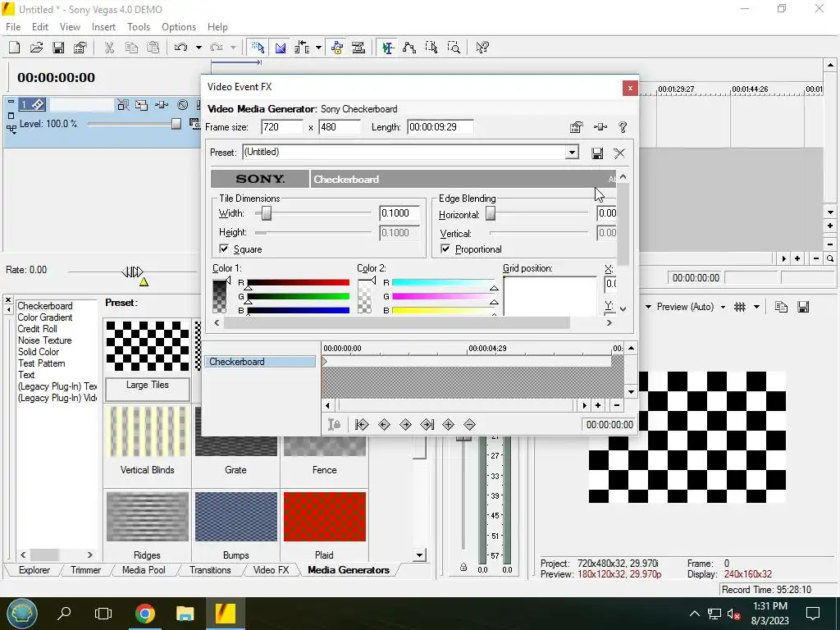Open the Insert menu
Screen dimensions: 840x630
pyautogui.click(x=103, y=27)
